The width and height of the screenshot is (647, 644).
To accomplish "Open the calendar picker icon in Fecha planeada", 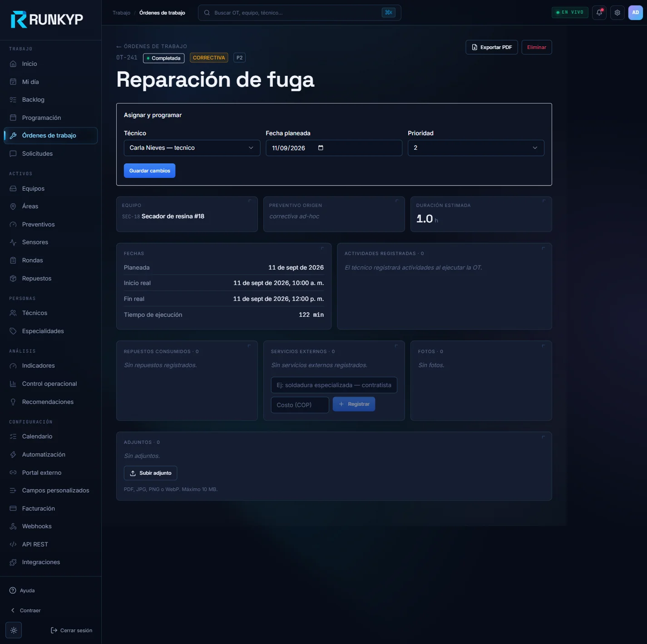I will pos(321,148).
